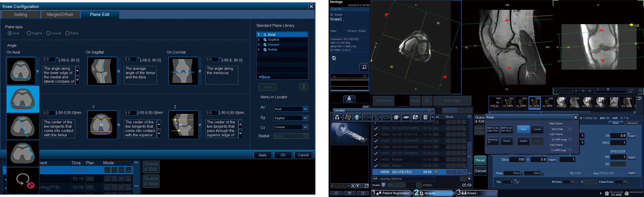
Task: Open the Plane Edit tab
Action: click(x=100, y=14)
